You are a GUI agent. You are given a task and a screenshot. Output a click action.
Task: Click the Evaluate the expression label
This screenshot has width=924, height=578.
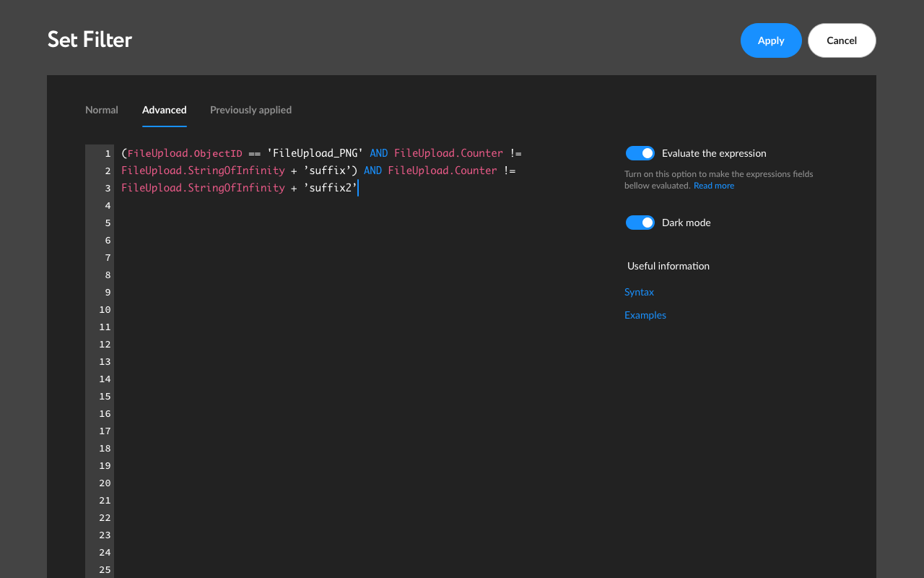pos(714,153)
